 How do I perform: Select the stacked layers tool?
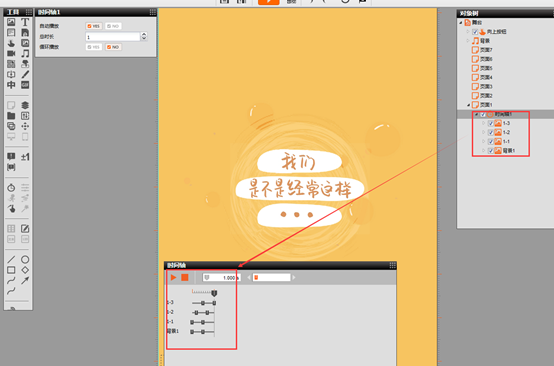point(25,105)
